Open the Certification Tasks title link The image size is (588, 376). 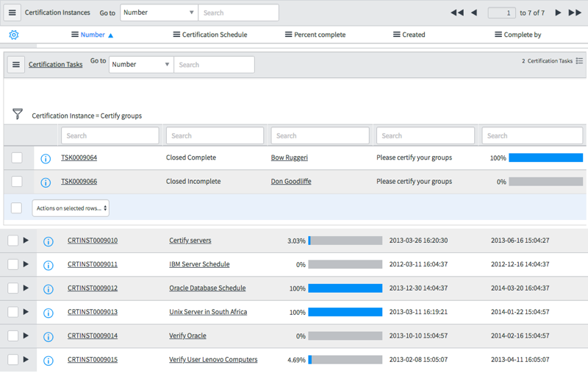coord(56,65)
